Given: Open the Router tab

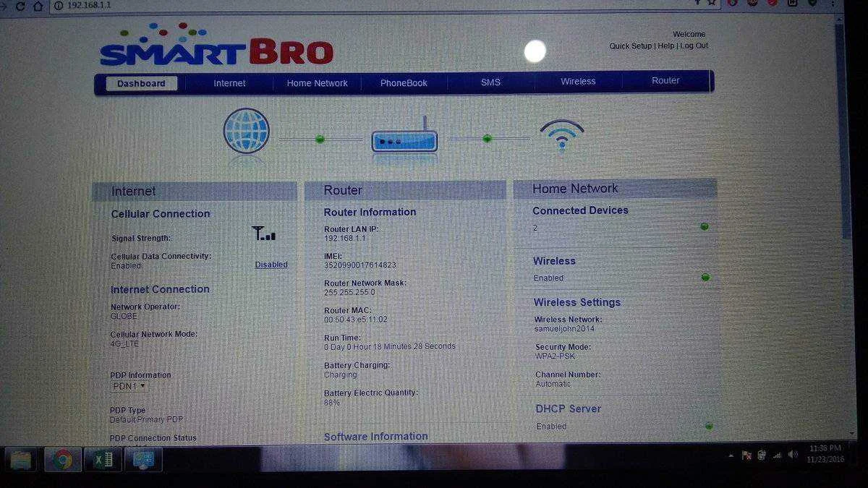Looking at the screenshot, I should coord(665,81).
